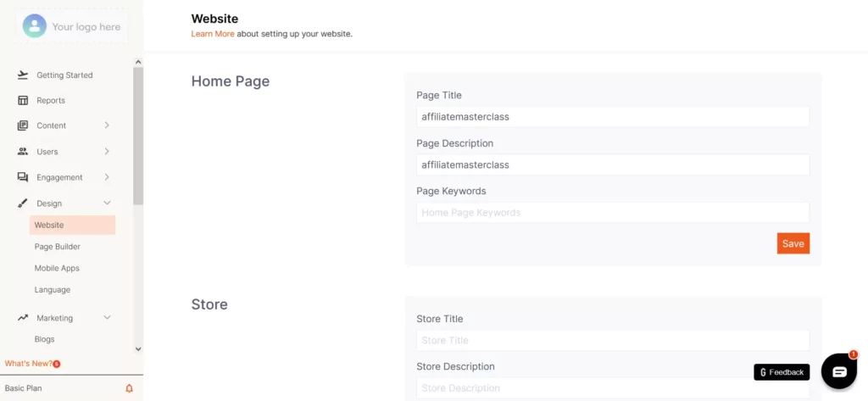This screenshot has width=868, height=401.
Task: Click the sidebar scroll down arrow
Action: pos(138,349)
